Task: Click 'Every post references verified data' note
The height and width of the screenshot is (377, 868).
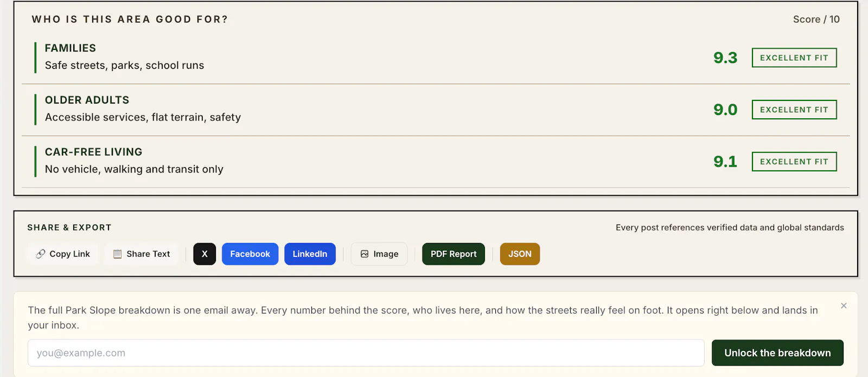Action: (x=730, y=228)
